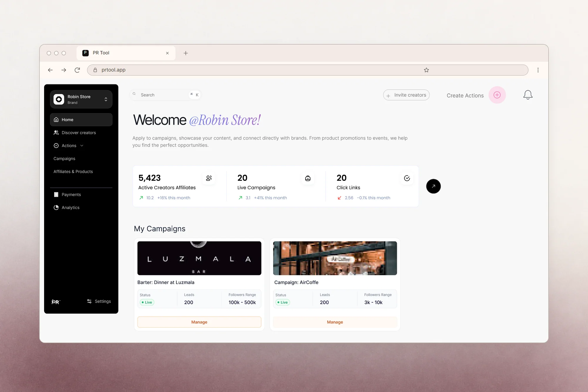Click the Live Campaigns icon

pyautogui.click(x=308, y=178)
